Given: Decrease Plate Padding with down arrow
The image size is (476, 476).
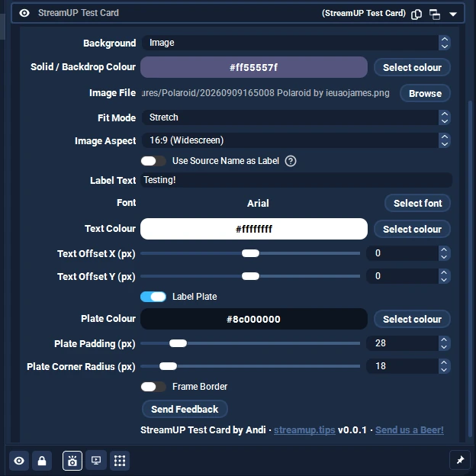Looking at the screenshot, I should (444, 347).
